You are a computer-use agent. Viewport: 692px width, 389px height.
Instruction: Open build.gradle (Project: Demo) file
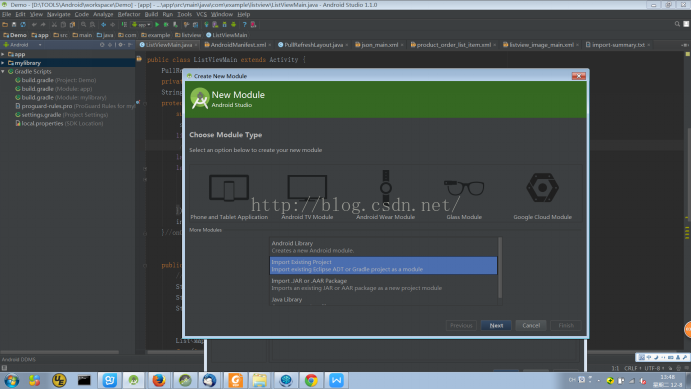(55, 80)
